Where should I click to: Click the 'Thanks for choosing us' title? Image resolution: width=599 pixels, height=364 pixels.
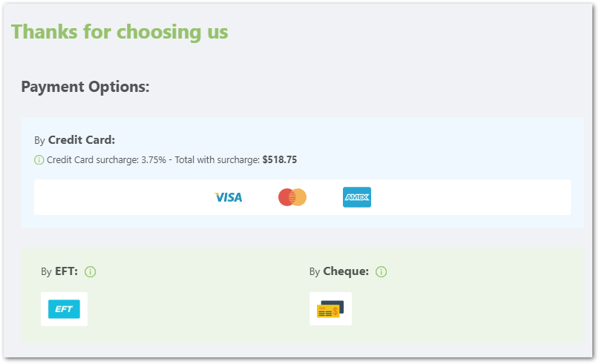[120, 32]
